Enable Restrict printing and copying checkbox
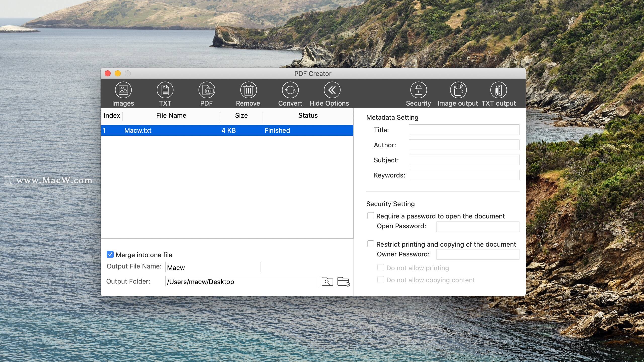 [371, 244]
